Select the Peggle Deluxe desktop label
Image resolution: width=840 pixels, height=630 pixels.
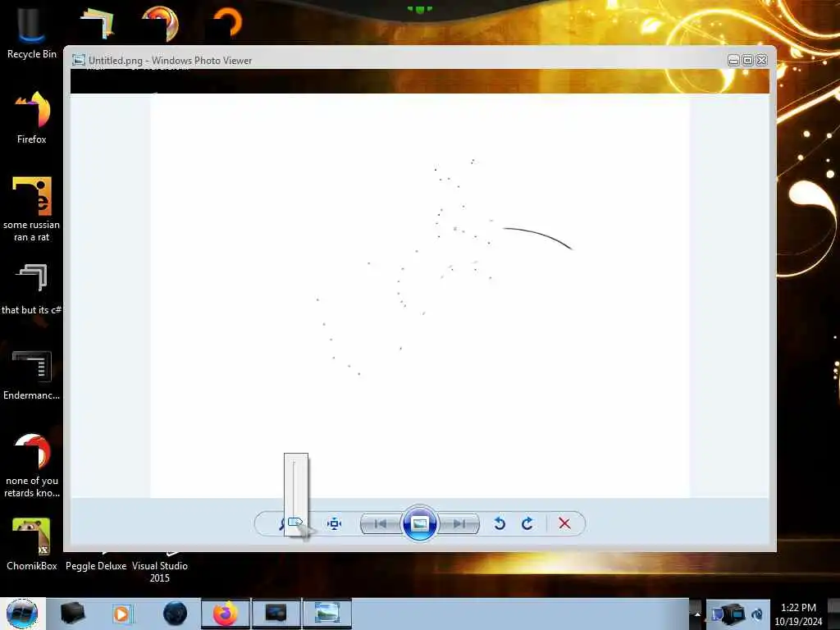coord(96,566)
